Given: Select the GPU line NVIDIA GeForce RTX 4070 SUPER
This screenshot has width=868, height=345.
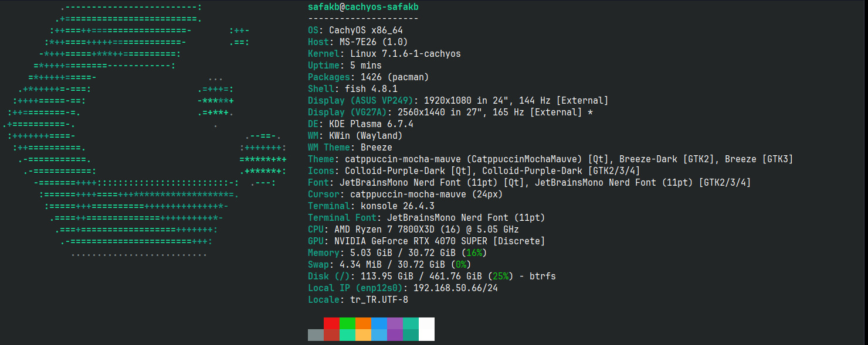Looking at the screenshot, I should [426, 241].
